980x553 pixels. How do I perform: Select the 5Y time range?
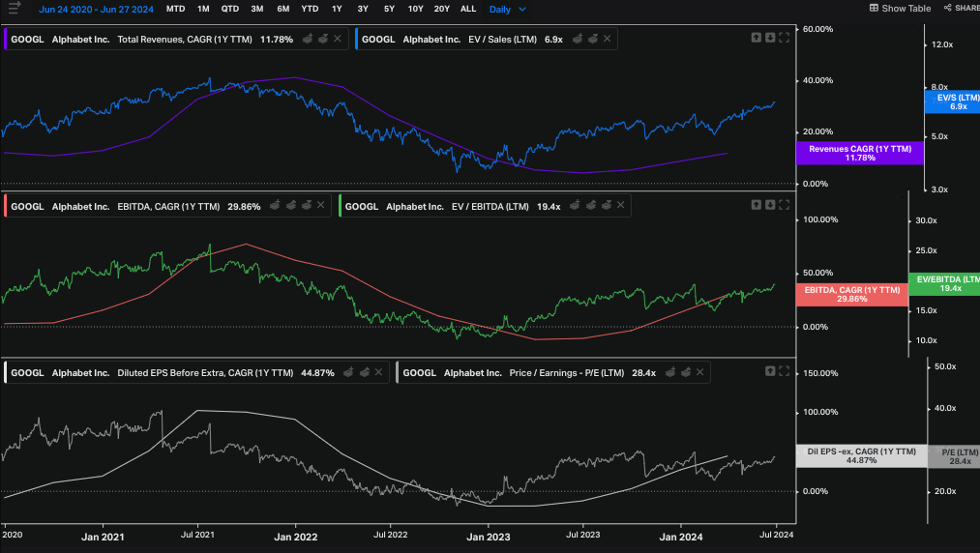point(389,9)
